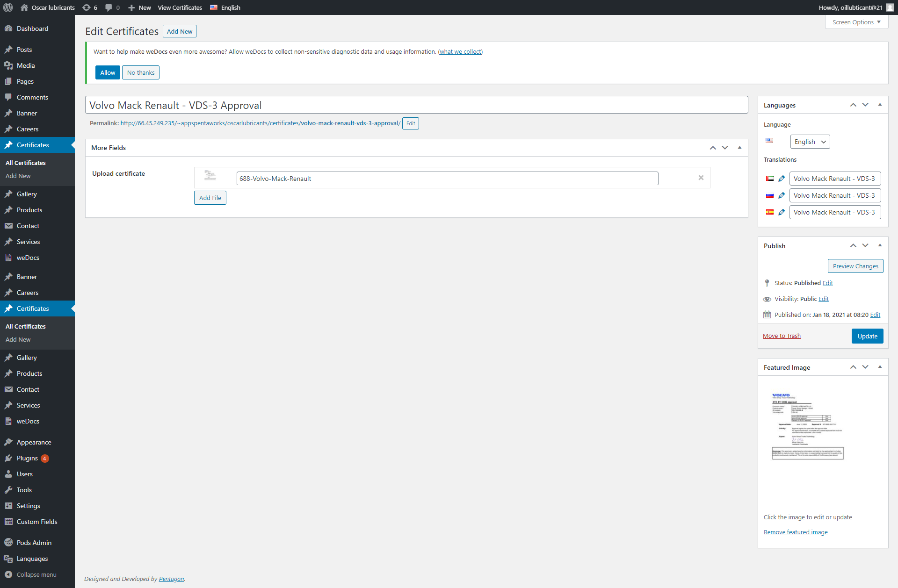
Task: Click Move to Trash link
Action: pyautogui.click(x=782, y=336)
